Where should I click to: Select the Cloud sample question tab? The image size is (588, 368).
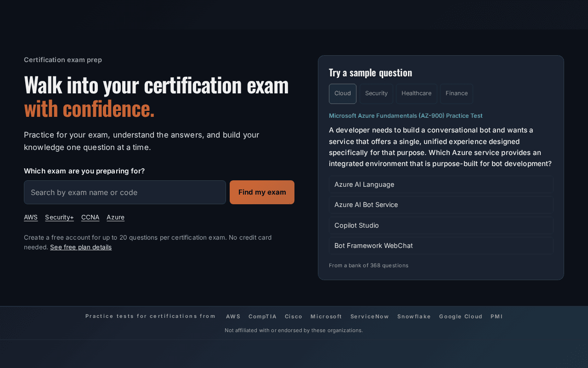[343, 93]
